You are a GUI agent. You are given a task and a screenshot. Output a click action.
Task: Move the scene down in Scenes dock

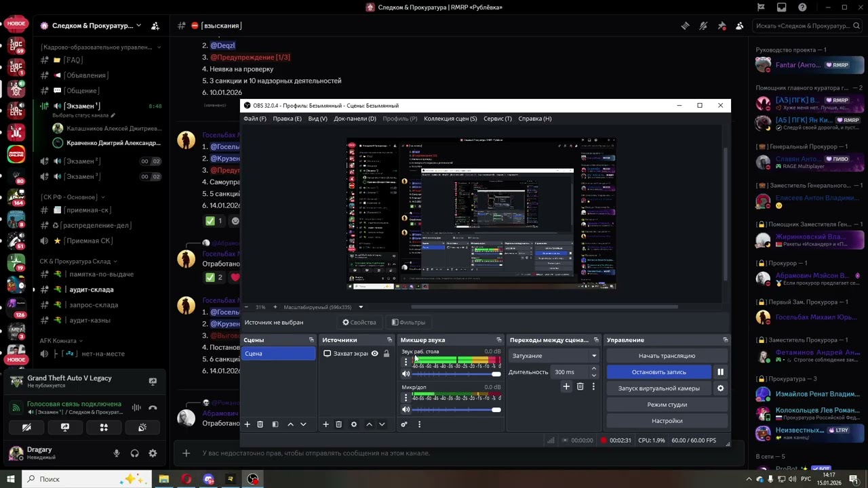tap(303, 424)
